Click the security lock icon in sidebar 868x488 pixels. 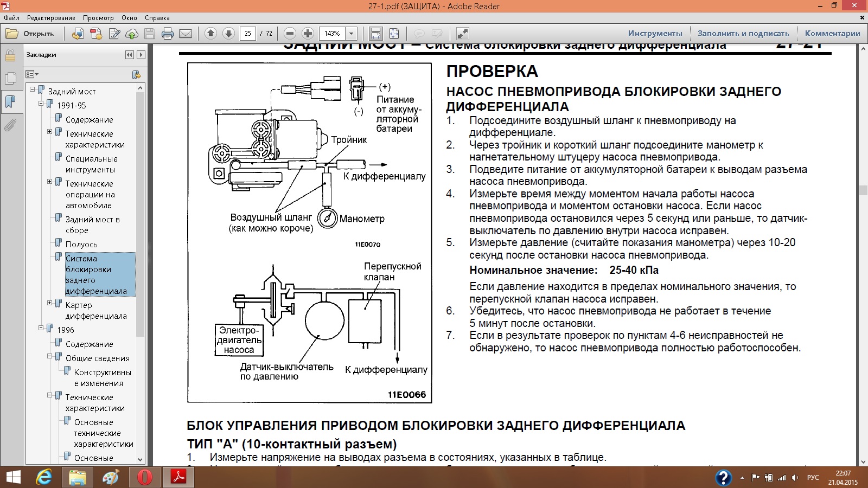pyautogui.click(x=10, y=55)
